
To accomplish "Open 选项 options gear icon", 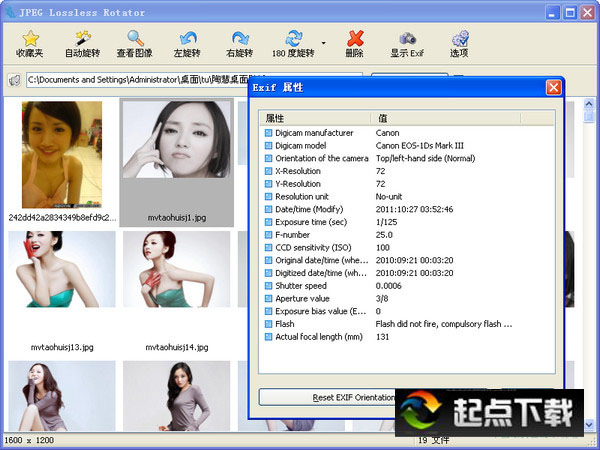I will point(458,43).
